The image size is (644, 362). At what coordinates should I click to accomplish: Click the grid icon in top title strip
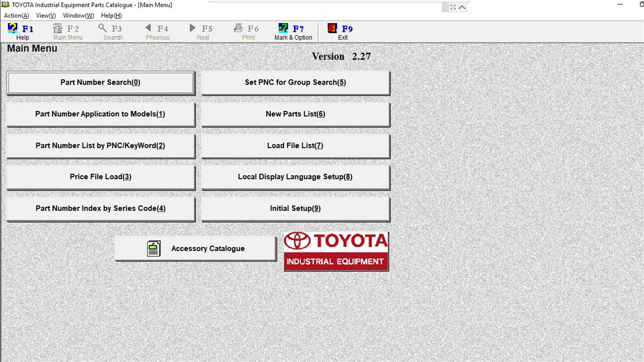coord(445,7)
